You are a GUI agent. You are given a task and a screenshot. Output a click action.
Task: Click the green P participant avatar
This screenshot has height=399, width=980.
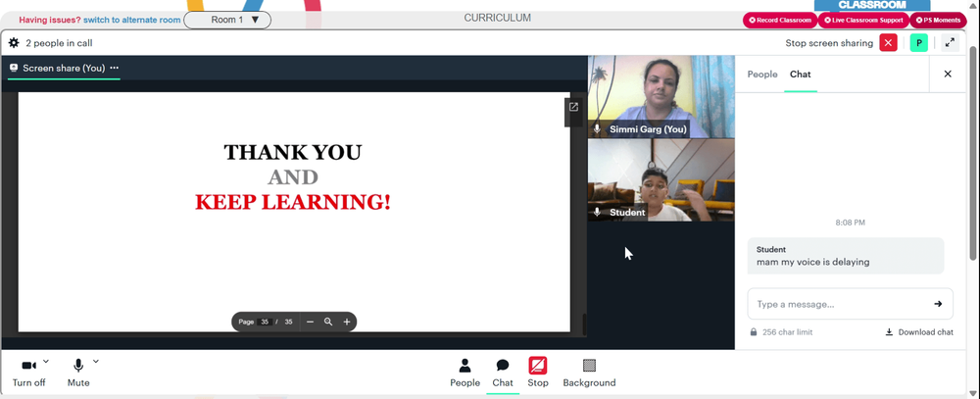(x=919, y=42)
